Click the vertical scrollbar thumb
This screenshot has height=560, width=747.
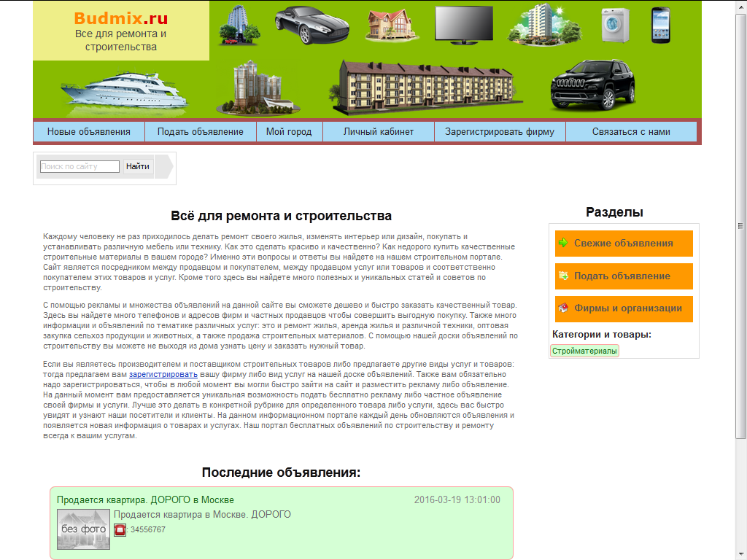(741, 226)
